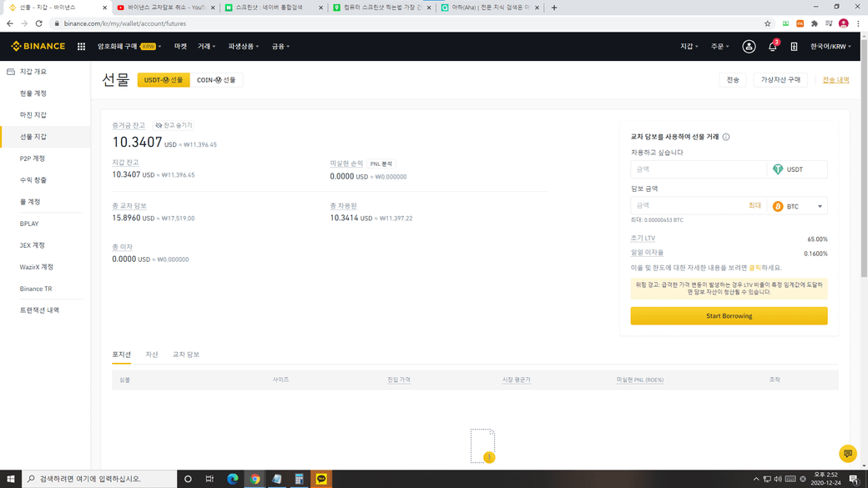Click the Binance logo
Screen dimensions: 868x488
click(x=38, y=47)
